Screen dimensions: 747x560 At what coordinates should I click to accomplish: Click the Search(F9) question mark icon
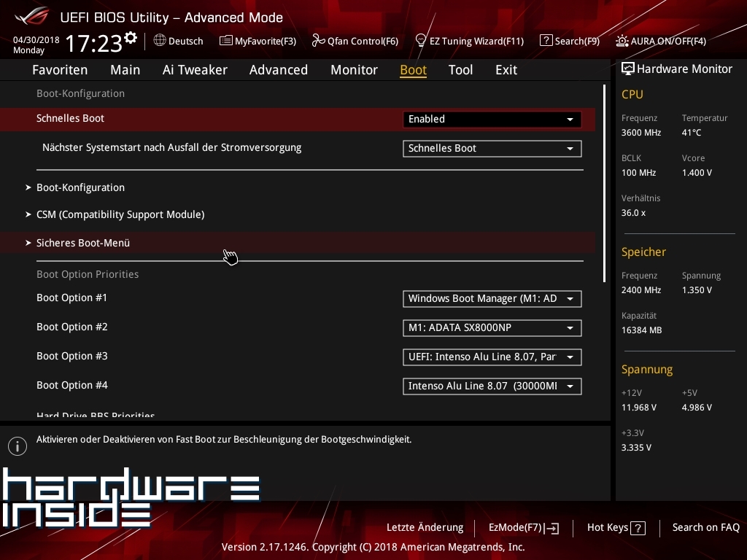coord(546,41)
